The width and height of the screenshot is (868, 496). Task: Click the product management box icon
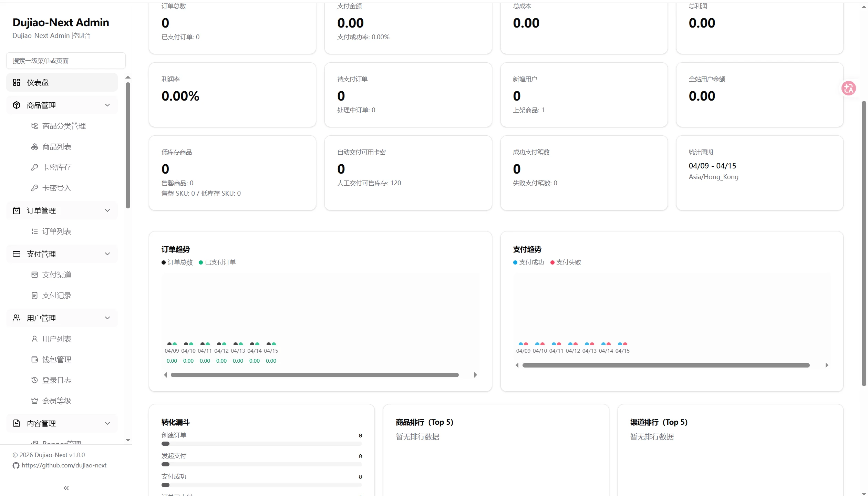click(x=17, y=105)
